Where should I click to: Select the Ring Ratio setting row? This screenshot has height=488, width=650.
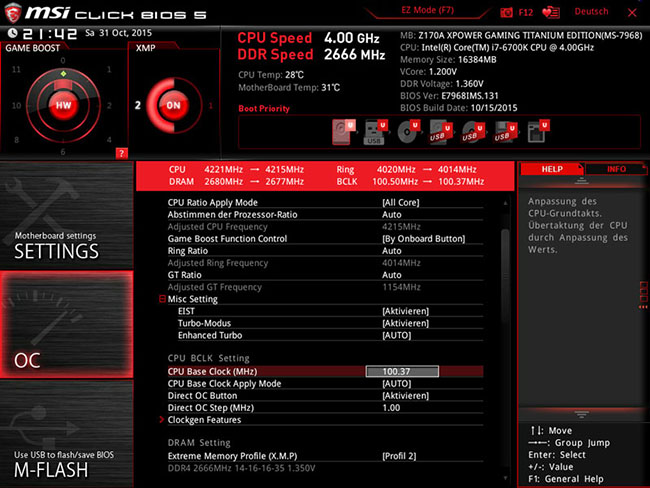pos(325,250)
